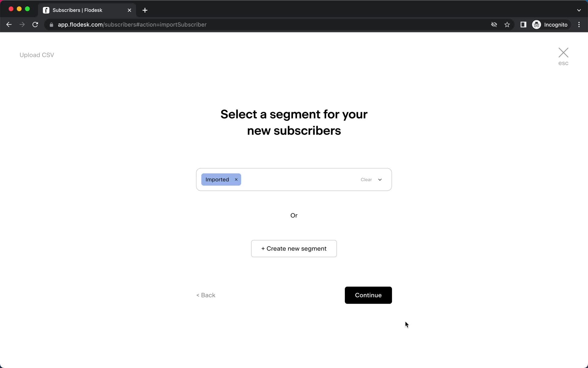Click the plus icon to open new tab
The height and width of the screenshot is (368, 588).
point(145,10)
